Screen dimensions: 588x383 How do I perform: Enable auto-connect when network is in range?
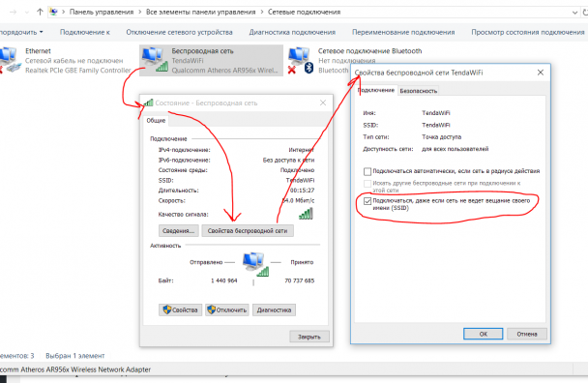[367, 171]
